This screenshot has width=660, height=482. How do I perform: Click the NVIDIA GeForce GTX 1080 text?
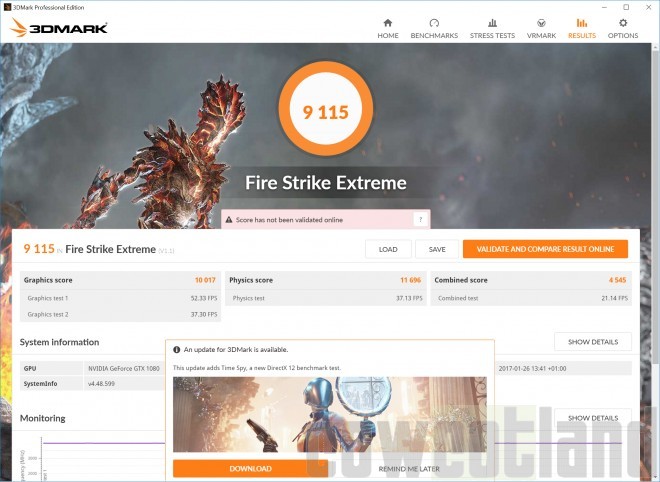pyautogui.click(x=124, y=368)
